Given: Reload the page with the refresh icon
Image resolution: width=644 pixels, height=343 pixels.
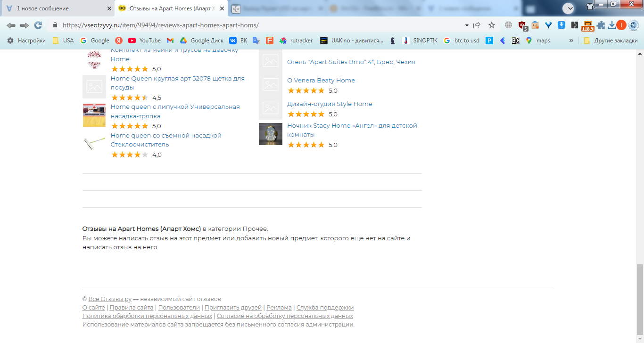Looking at the screenshot, I should click(x=38, y=25).
